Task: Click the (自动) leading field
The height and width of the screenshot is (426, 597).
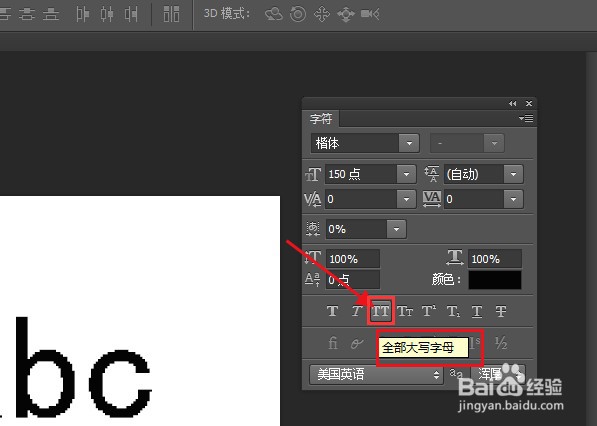Action: (x=474, y=174)
